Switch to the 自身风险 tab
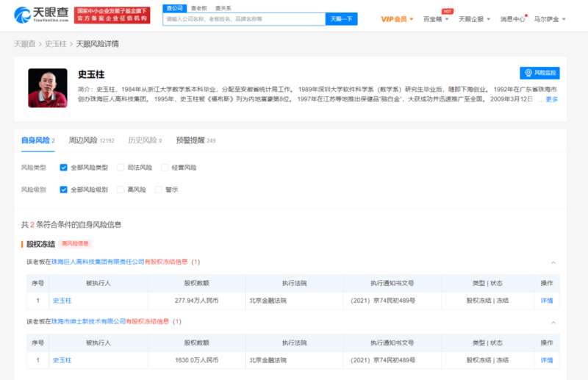The image size is (588, 380). click(38, 140)
